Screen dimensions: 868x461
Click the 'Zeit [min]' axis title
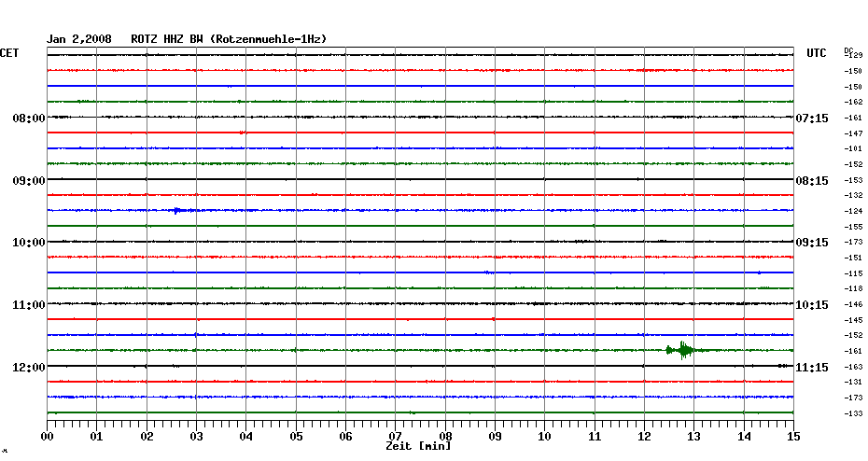click(418, 446)
